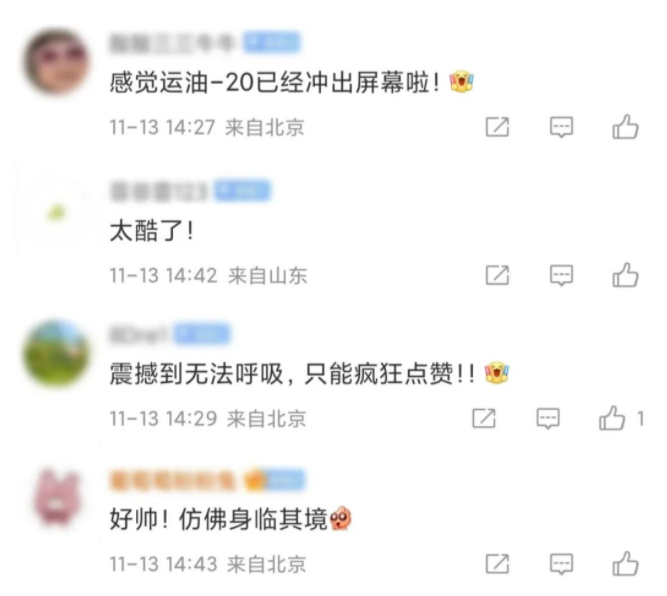Open the pink rabbit avatar profile

click(57, 498)
